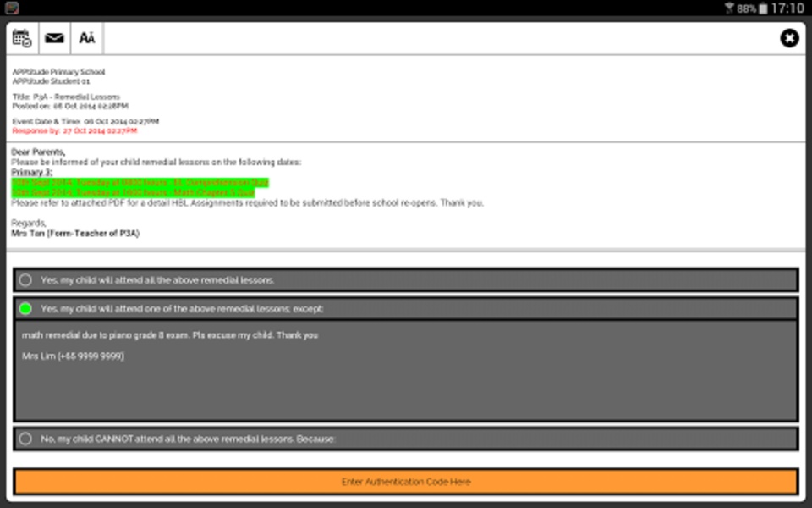
Task: Click the 'APPitude Student 01' name line
Action: (x=51, y=81)
